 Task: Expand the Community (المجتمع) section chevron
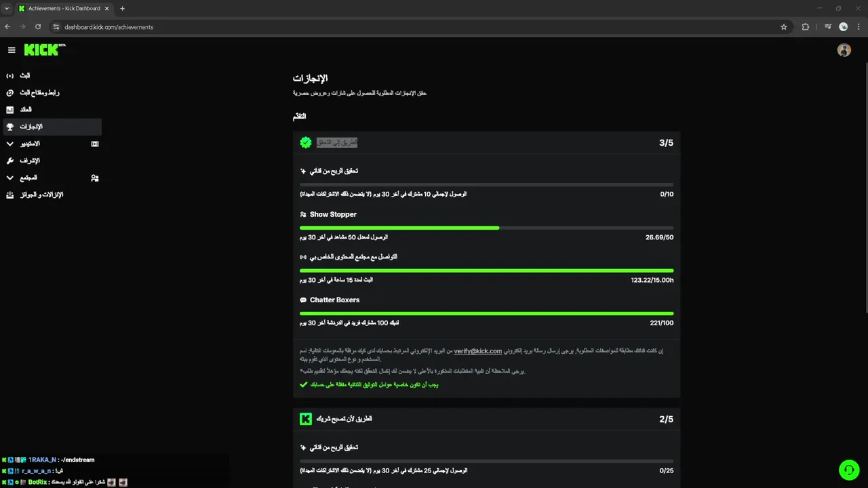coord(9,178)
